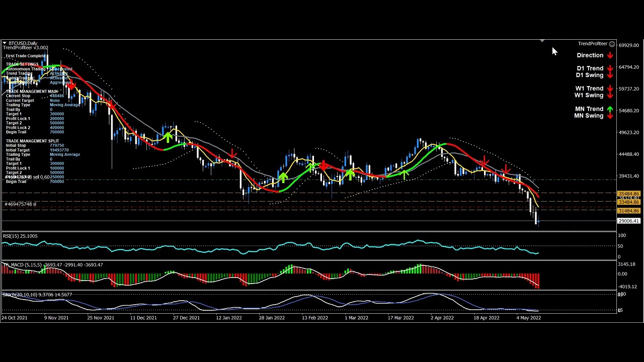Click the Profit Lock 2 value 400000
644x362 pixels.
(57, 128)
